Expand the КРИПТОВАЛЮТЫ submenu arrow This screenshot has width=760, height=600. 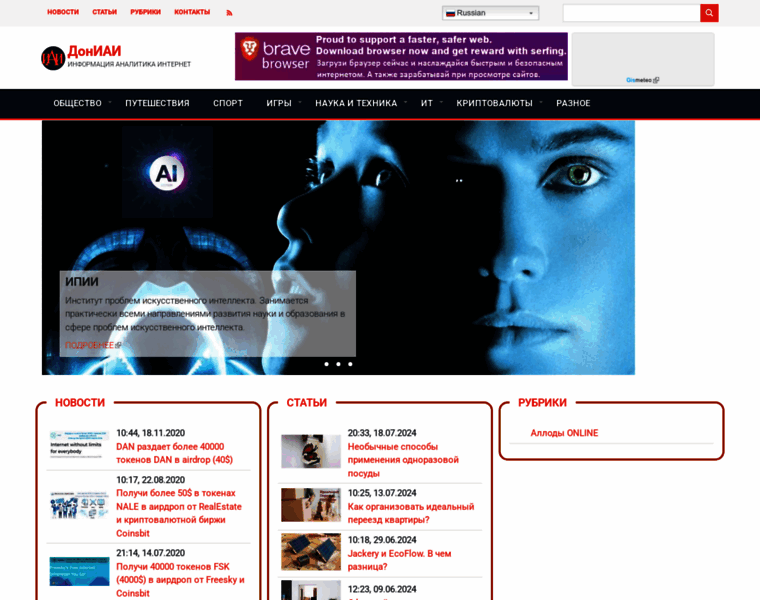(x=541, y=102)
